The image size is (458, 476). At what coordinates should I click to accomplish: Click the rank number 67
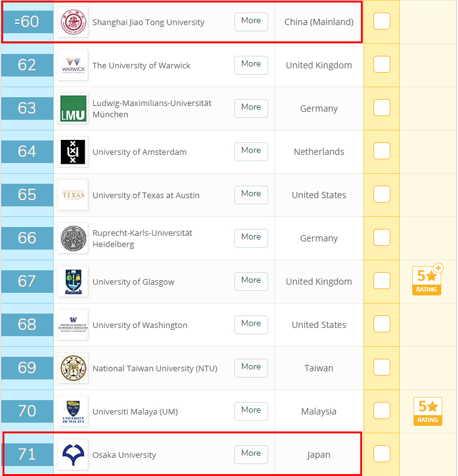[x=27, y=282]
